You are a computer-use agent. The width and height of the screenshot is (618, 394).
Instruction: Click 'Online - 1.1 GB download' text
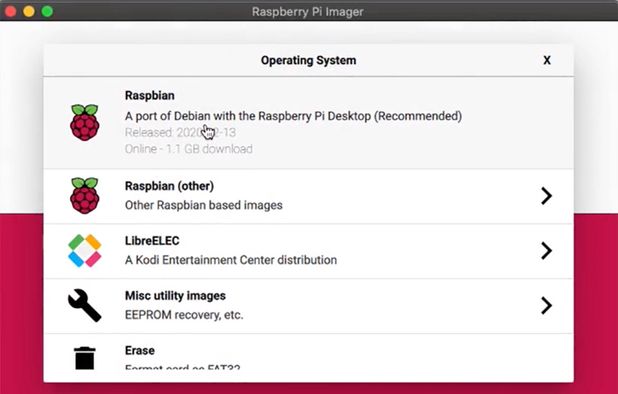click(x=189, y=149)
